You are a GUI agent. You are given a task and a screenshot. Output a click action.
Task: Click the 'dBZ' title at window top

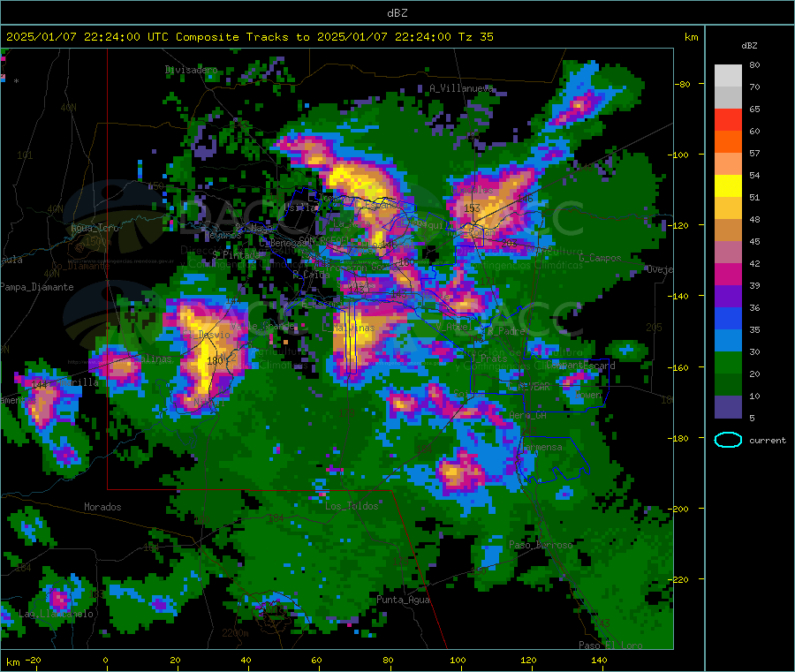[x=397, y=13]
